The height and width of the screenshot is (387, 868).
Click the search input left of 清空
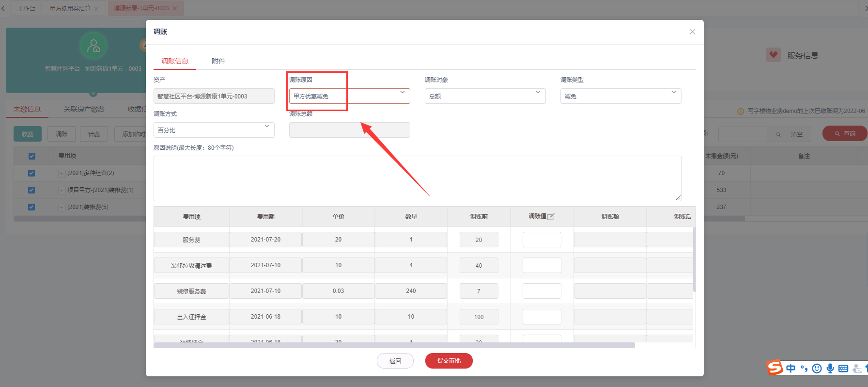(x=743, y=134)
